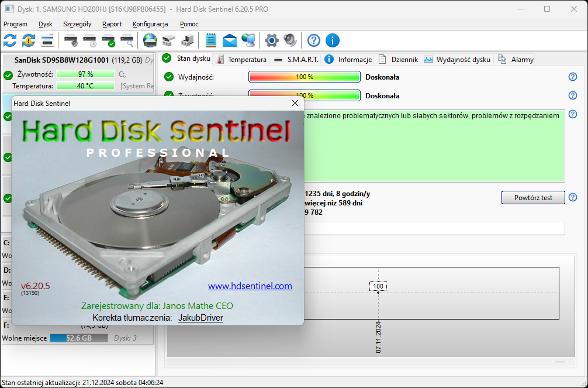The height and width of the screenshot is (388, 588).
Task: Select the SanDisk SD9SB8W128G1001 disk header
Action: 78,60
